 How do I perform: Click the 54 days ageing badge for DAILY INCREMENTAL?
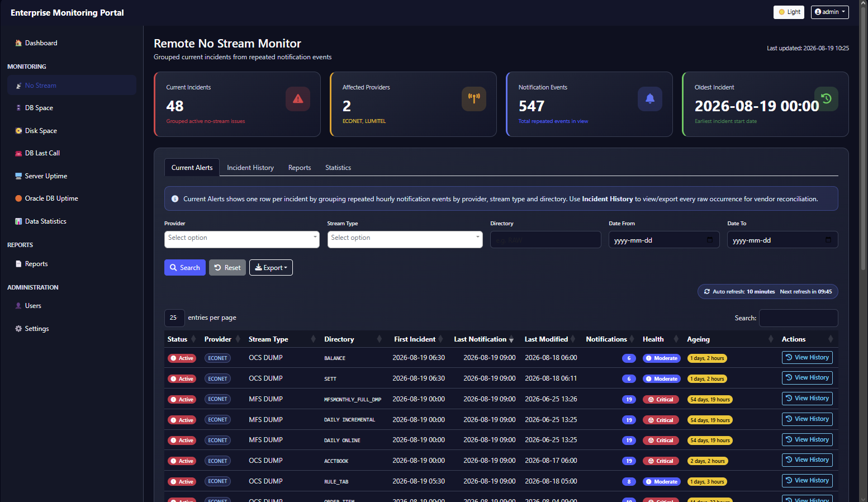pyautogui.click(x=710, y=420)
